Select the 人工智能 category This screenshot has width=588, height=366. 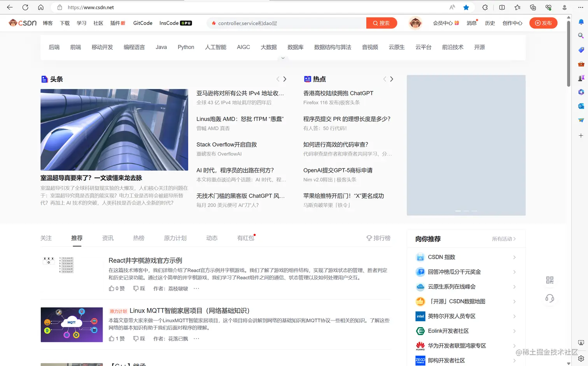(215, 47)
